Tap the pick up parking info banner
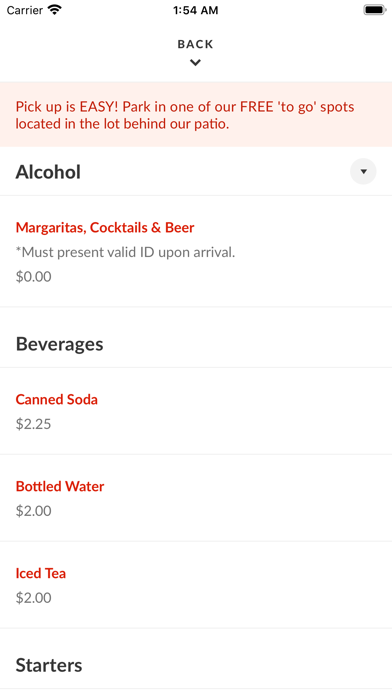 point(196,114)
